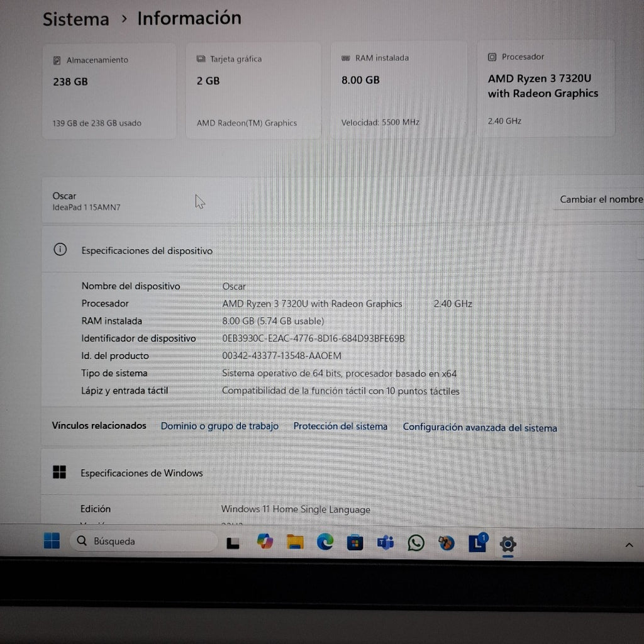Open Microsoft Edge browser
The width and height of the screenshot is (644, 644).
(325, 542)
